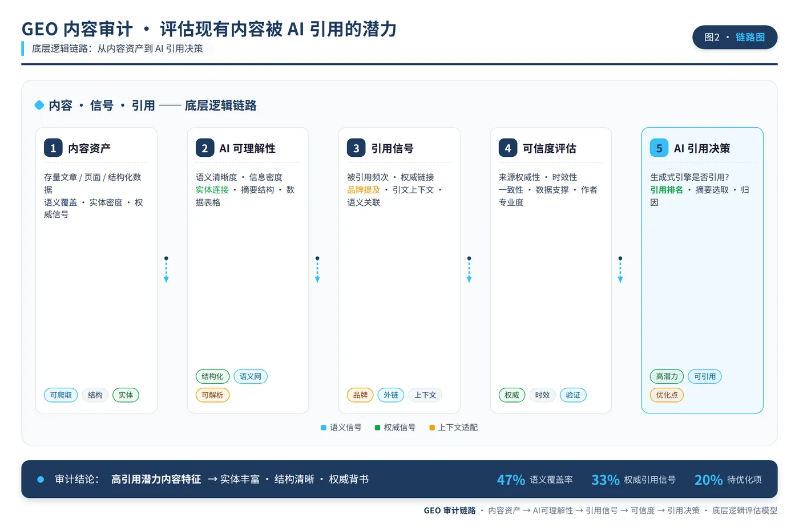
Task: Click the AI 可理解性 card title
Action: tap(247, 148)
